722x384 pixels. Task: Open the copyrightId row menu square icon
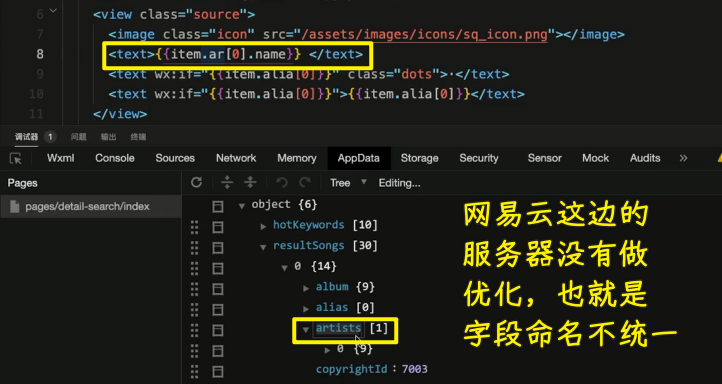pos(217,372)
